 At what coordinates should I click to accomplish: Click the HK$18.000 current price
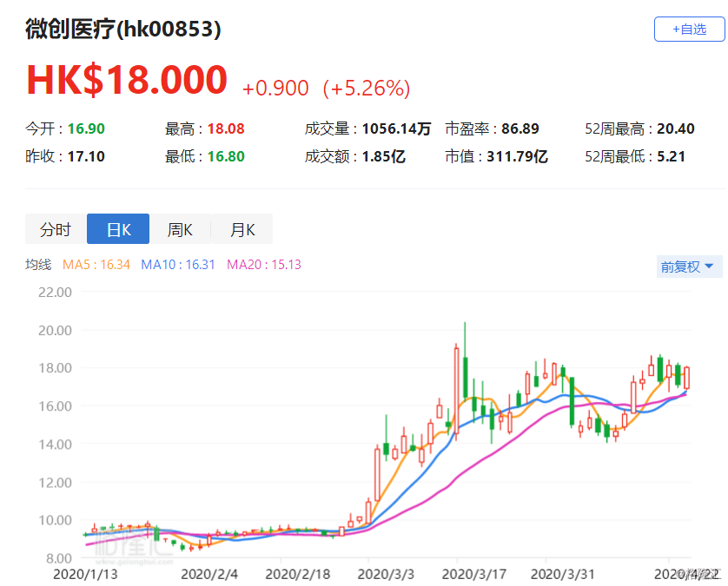127,80
